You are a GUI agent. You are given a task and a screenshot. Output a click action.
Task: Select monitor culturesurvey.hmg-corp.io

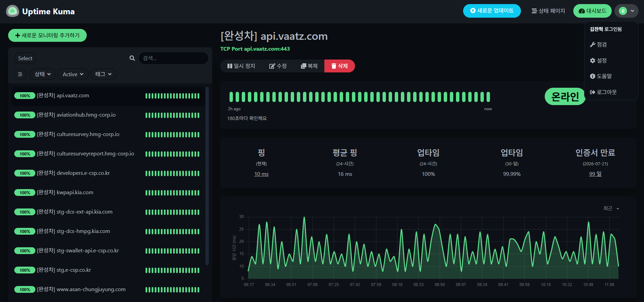click(108, 135)
